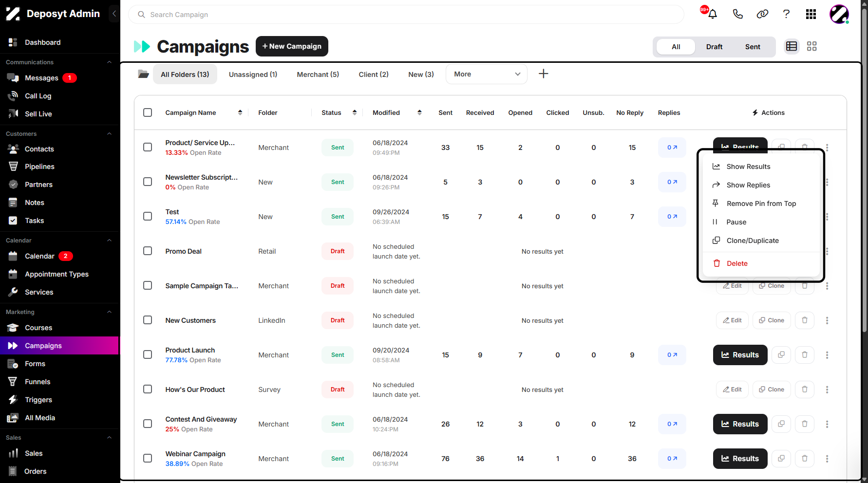
Task: Open the three-dot menu for Webinar Campaign
Action: click(827, 459)
